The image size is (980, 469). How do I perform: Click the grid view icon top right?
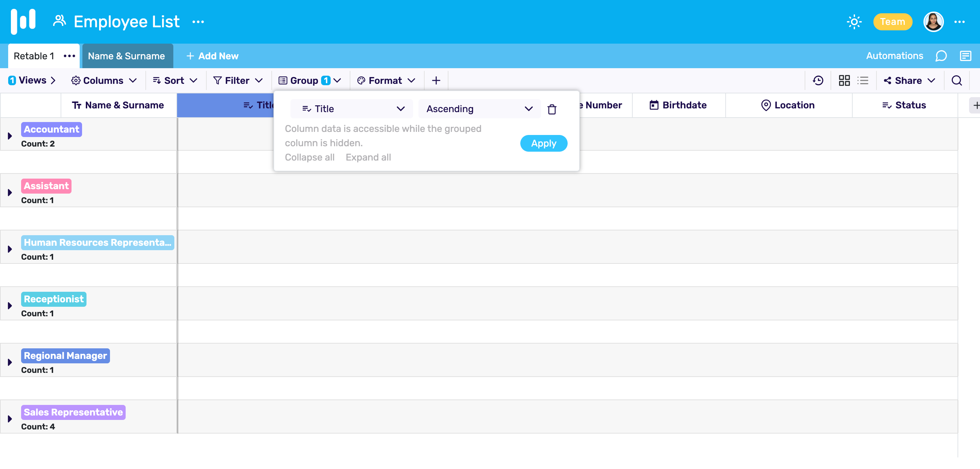(x=844, y=80)
